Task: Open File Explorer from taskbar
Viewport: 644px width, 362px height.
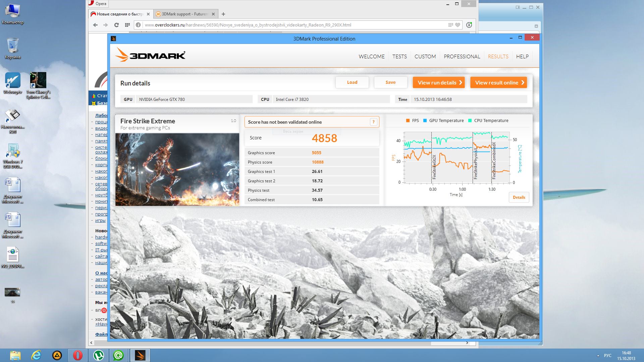Action: point(15,355)
